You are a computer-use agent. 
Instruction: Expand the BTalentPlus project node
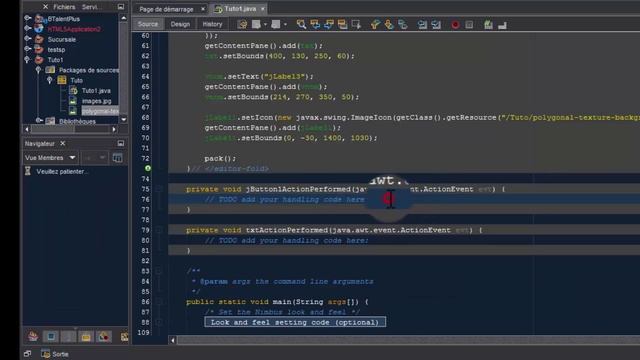click(x=28, y=18)
